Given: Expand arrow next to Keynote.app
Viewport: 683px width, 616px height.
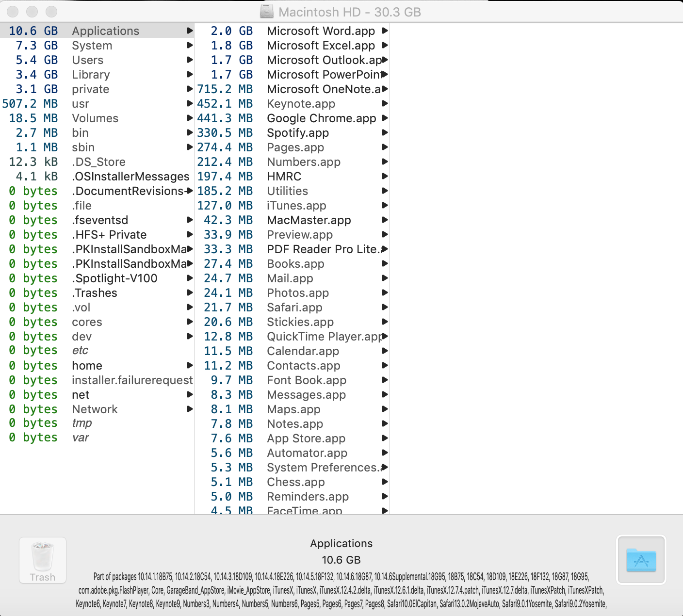Looking at the screenshot, I should tap(385, 104).
